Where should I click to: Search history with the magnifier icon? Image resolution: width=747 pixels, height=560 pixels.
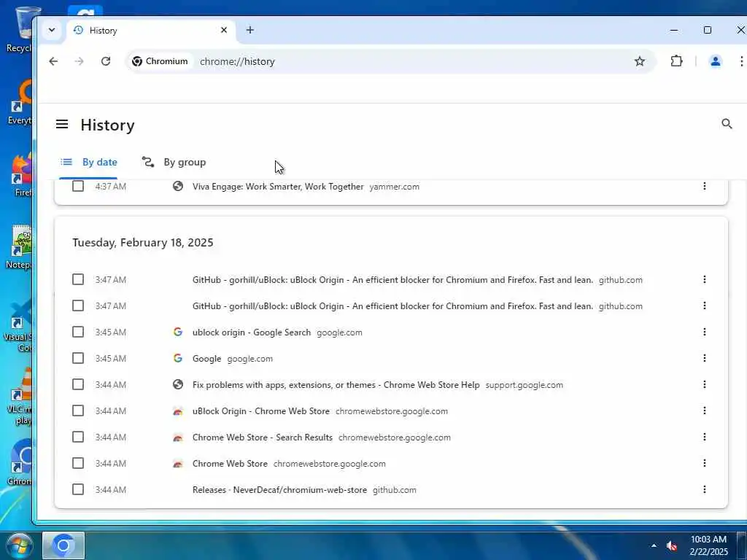(727, 124)
